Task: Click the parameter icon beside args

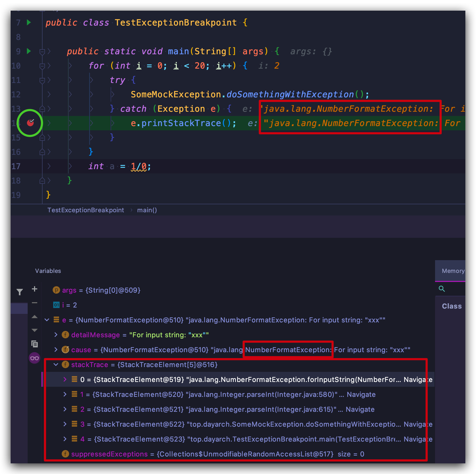Action: click(x=56, y=290)
